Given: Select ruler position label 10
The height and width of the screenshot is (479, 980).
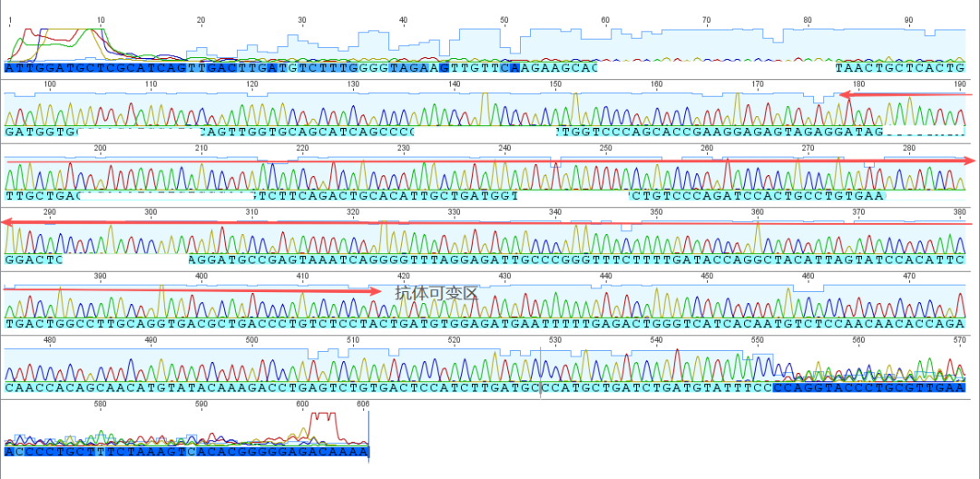Looking at the screenshot, I should (102, 21).
